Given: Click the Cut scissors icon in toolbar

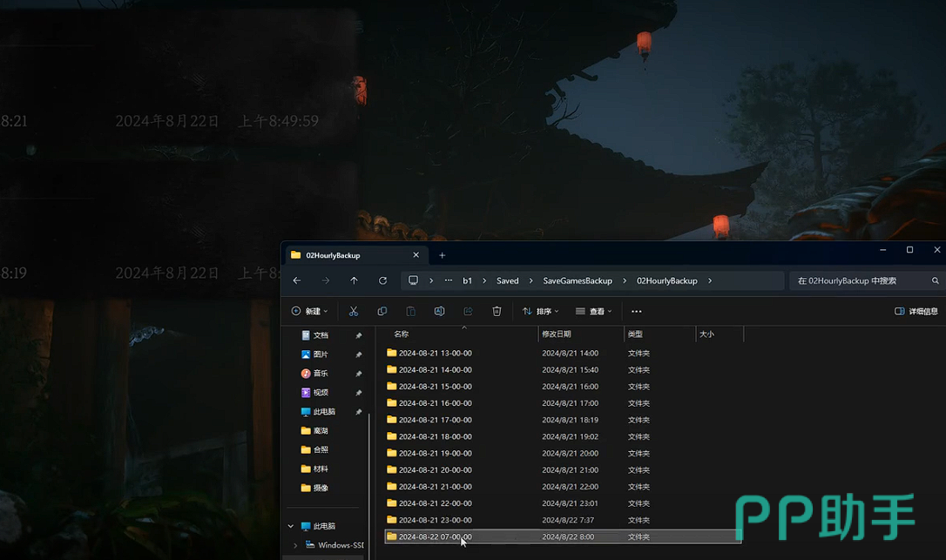Looking at the screenshot, I should click(x=353, y=311).
